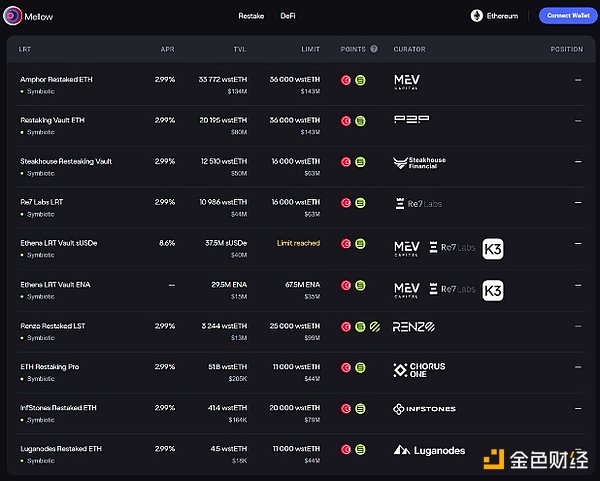The image size is (600, 481).
Task: Open the Amphor Restaked ETH vault
Action: (x=57, y=79)
